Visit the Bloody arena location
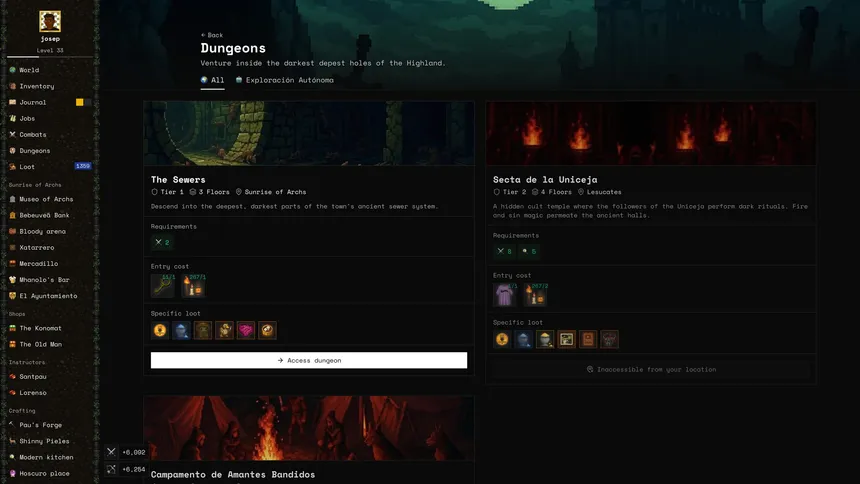This screenshot has height=484, width=860. [42, 231]
